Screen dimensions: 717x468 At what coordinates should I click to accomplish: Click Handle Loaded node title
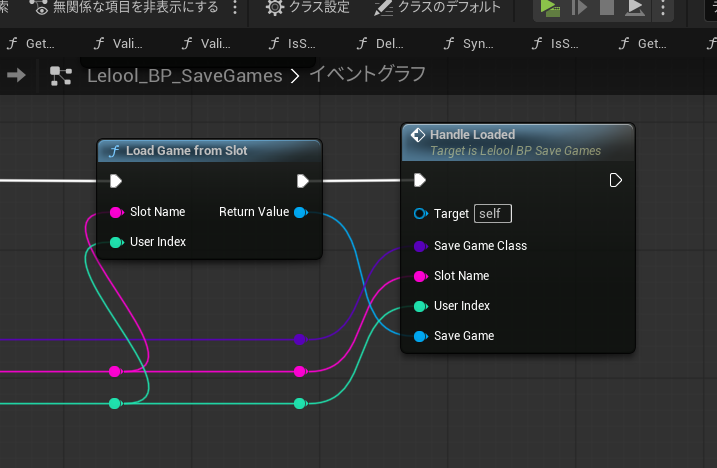pyautogui.click(x=472, y=134)
